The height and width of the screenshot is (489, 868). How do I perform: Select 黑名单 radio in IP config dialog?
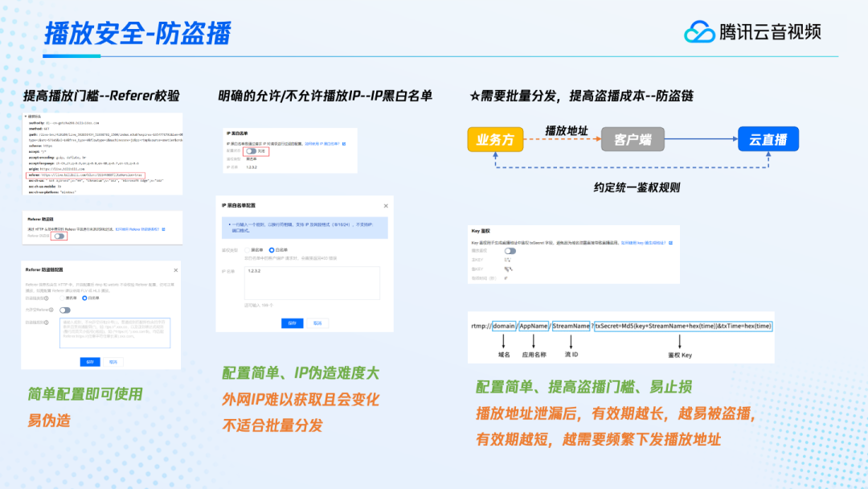point(248,250)
